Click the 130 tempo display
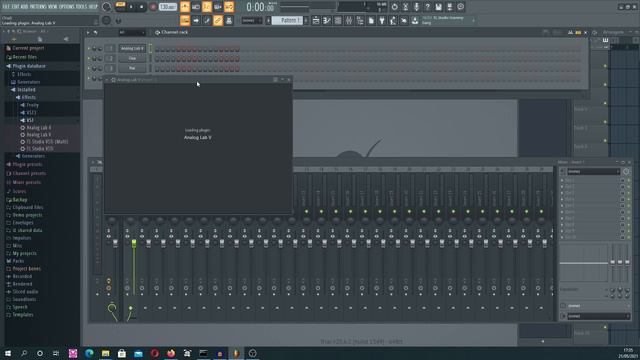The height and width of the screenshot is (360, 640). point(167,7)
